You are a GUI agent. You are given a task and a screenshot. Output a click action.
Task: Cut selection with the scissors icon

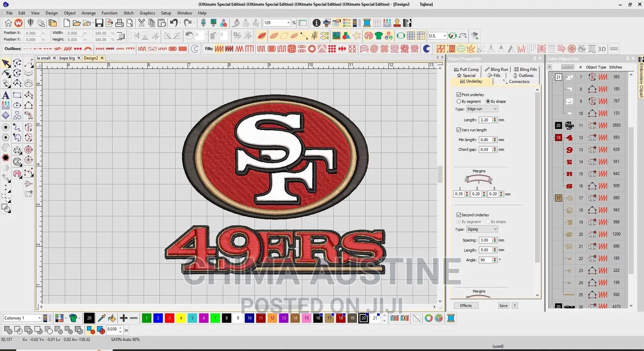pyautogui.click(x=141, y=23)
